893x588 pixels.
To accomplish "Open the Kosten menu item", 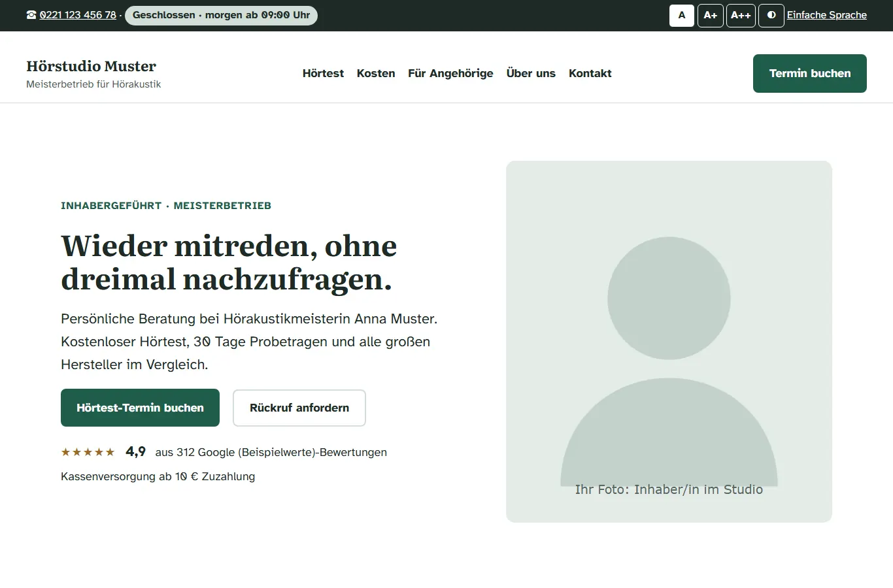I will click(x=376, y=73).
